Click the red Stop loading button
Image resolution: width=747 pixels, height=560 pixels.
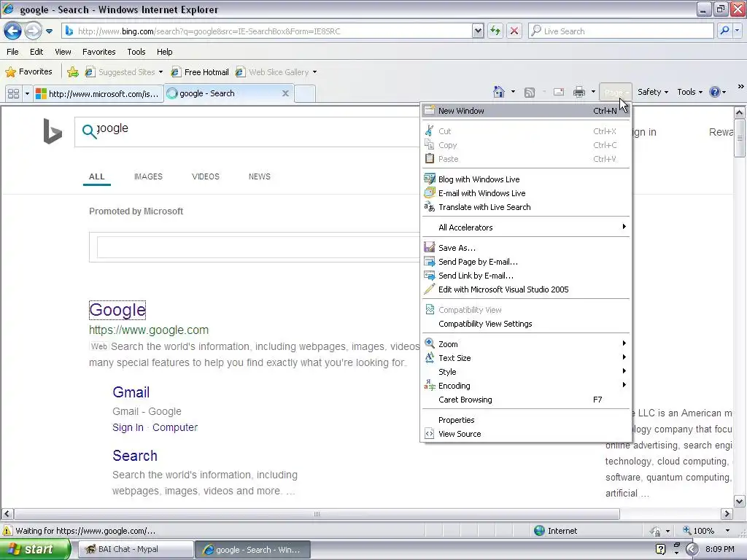[514, 31]
